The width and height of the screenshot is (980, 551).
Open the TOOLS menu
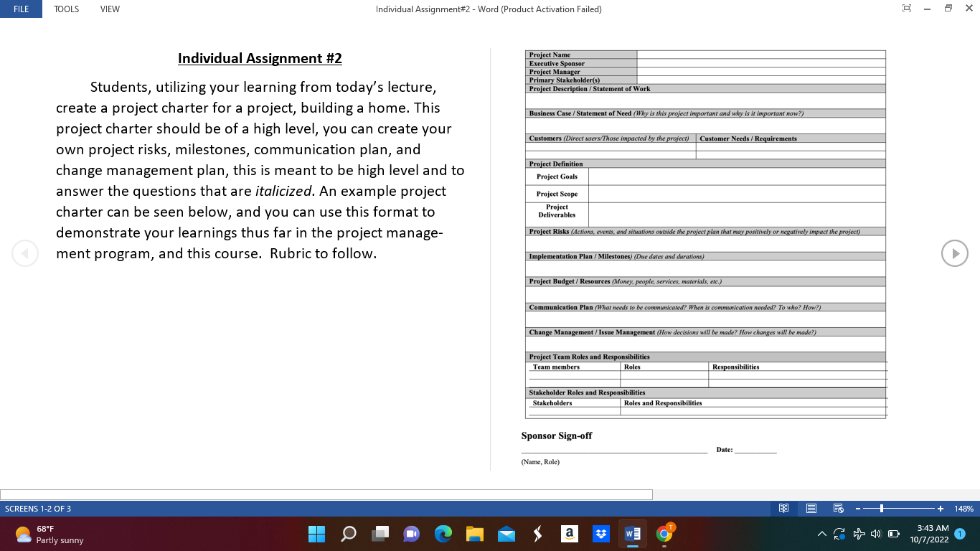(x=66, y=9)
